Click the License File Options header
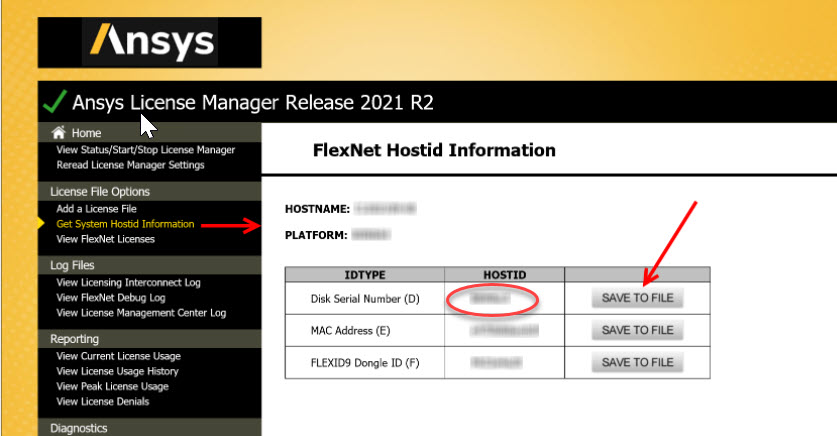Viewport: 837px width, 436px height. coord(100,191)
